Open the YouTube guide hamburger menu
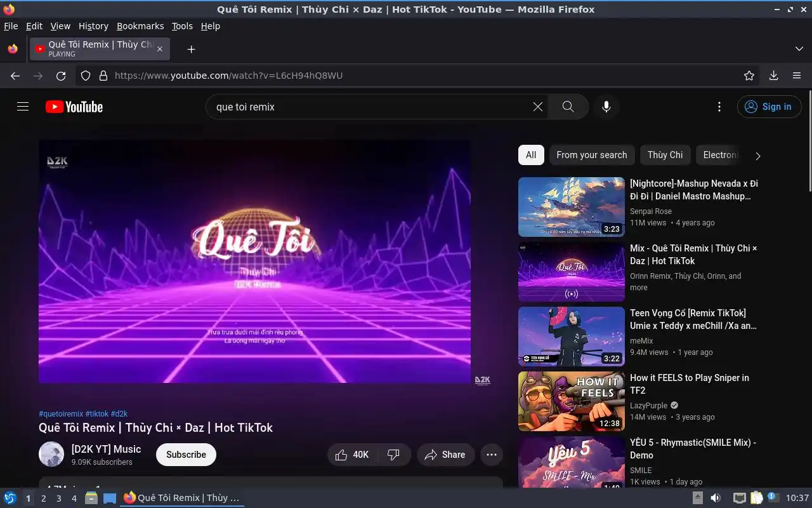The width and height of the screenshot is (812, 508). pos(23,107)
